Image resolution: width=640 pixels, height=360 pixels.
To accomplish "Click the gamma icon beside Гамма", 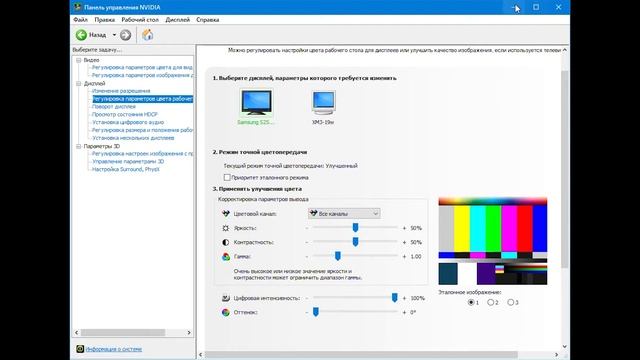I will pos(226,256).
